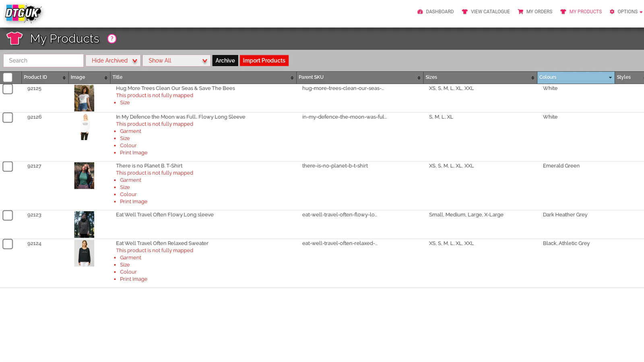Tick the select-all checkbox in table header
Viewport: 644px width, 362px height.
tap(8, 78)
